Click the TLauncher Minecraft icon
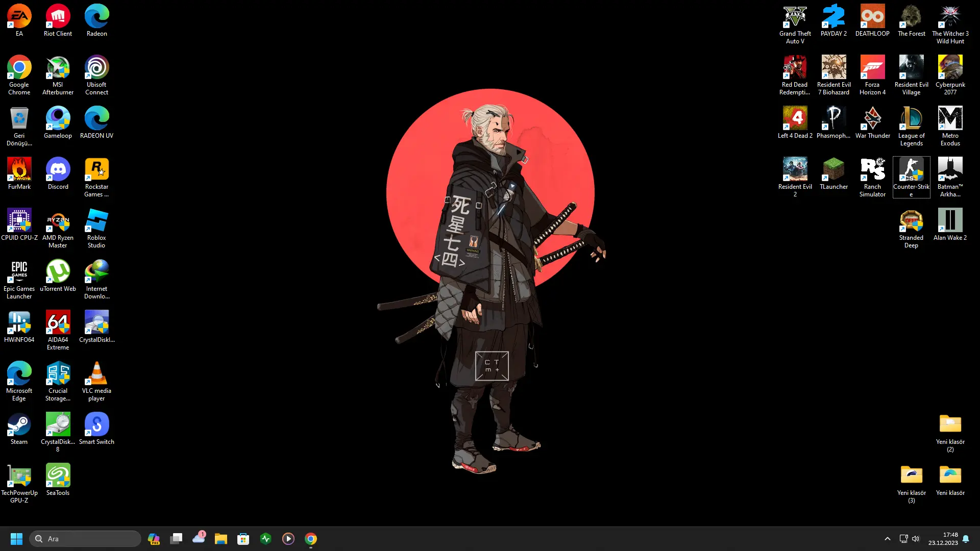Image resolution: width=980 pixels, height=551 pixels. coord(834,173)
